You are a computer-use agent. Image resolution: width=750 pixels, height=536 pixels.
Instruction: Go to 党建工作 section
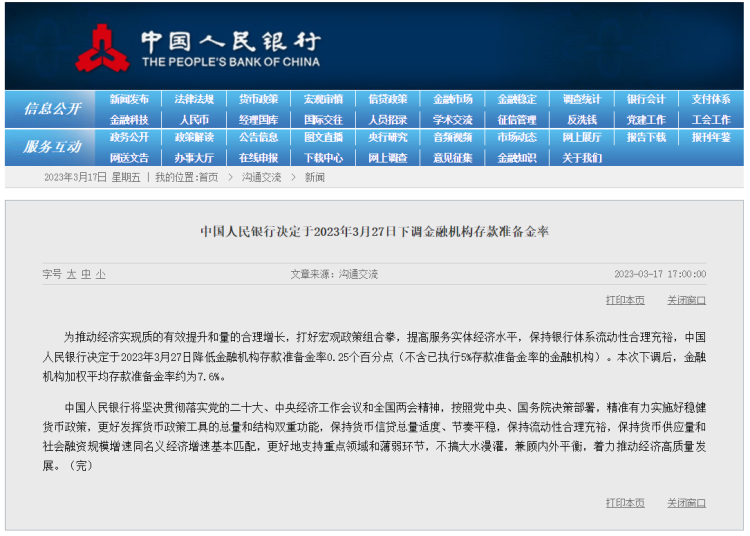pyautogui.click(x=646, y=120)
